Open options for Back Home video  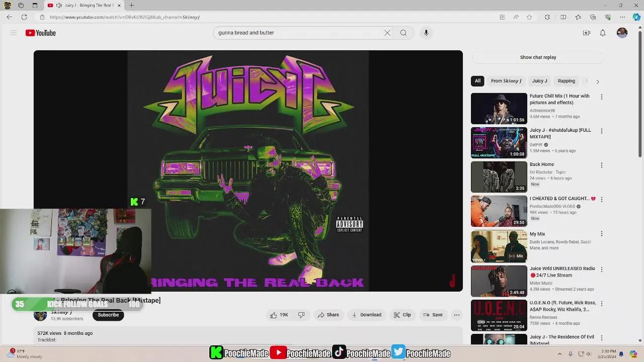tap(601, 165)
